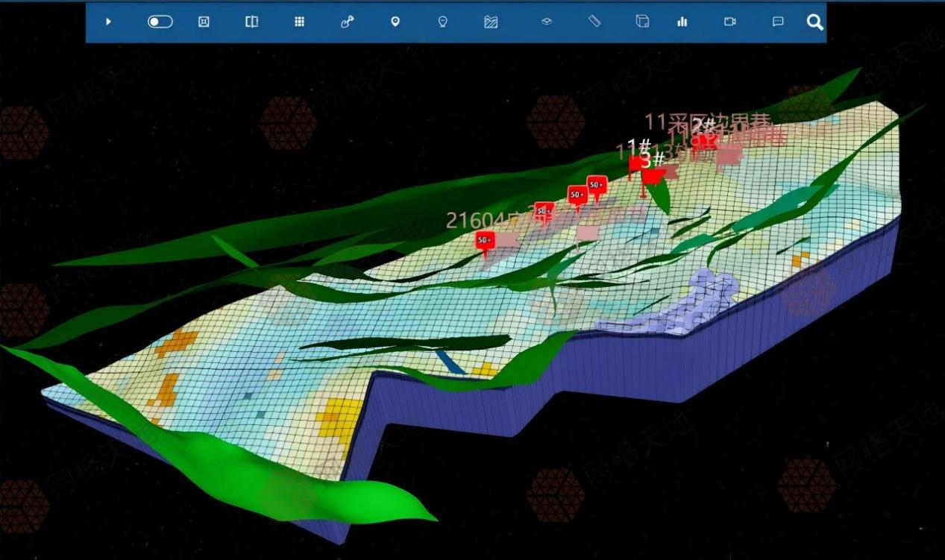
Task: Click the connected-nodes path icon
Action: (x=347, y=22)
